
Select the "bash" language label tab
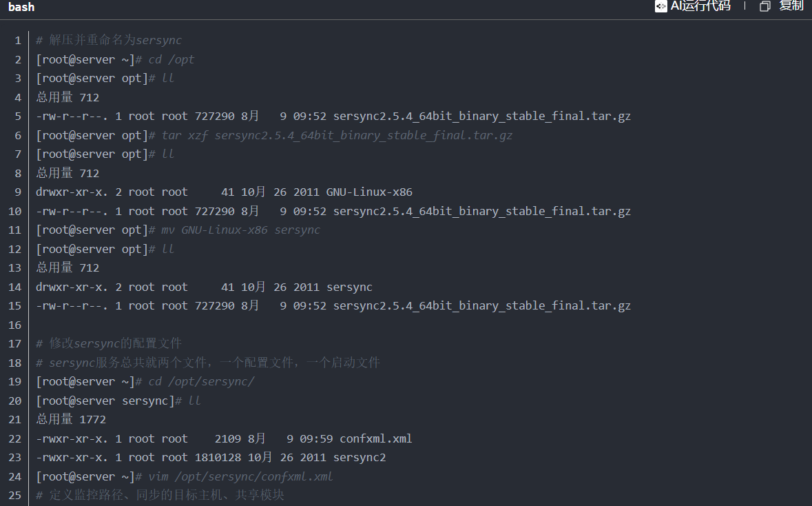click(x=21, y=7)
